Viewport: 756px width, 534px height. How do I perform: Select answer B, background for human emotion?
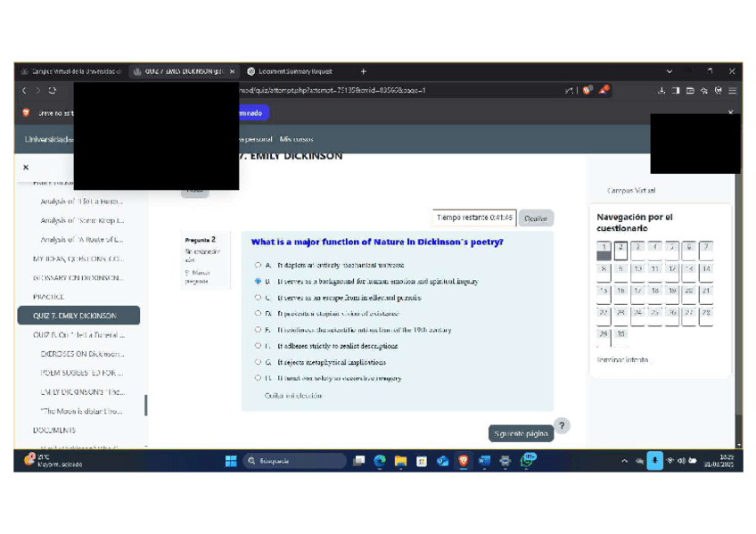tap(258, 281)
